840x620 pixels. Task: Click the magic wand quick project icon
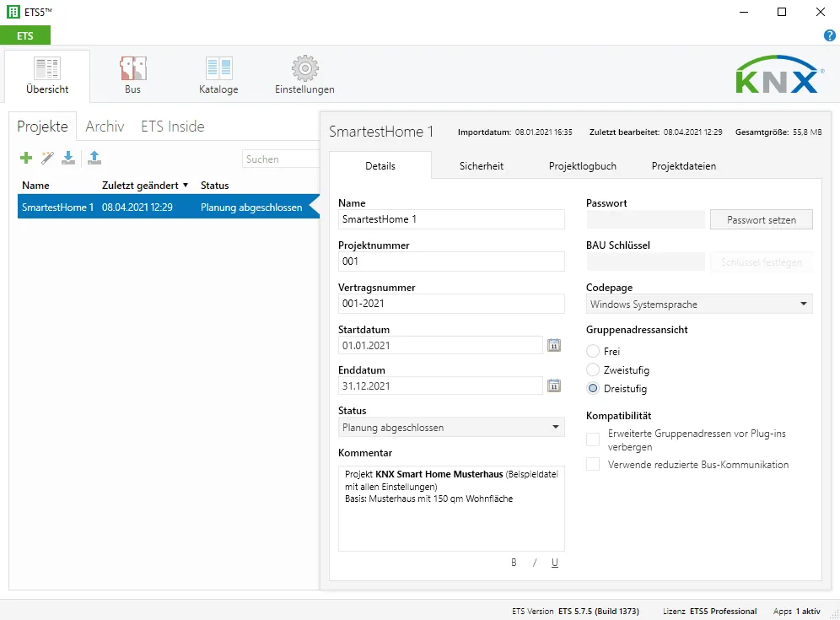pos(47,158)
